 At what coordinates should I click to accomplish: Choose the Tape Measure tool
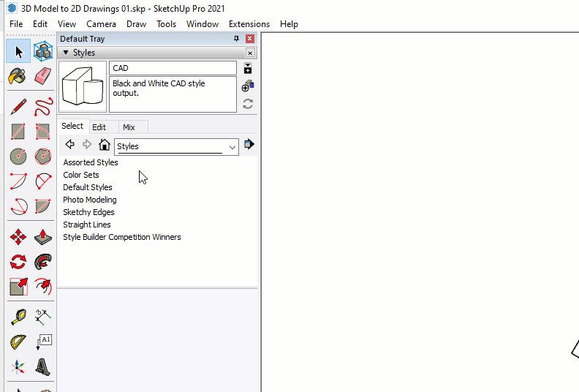(x=18, y=317)
